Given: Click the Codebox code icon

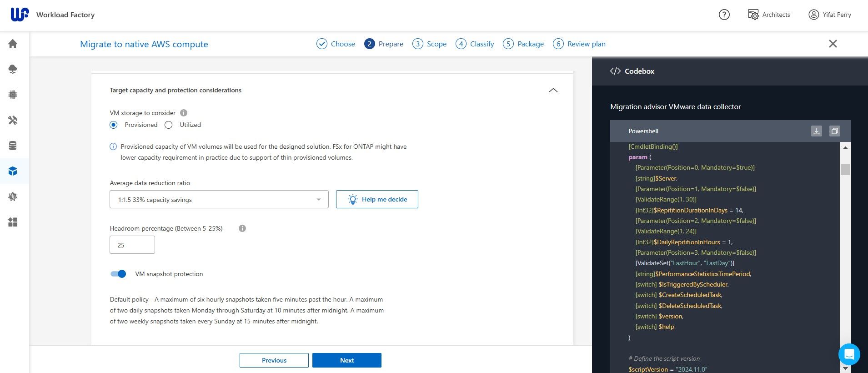Looking at the screenshot, I should click(615, 71).
